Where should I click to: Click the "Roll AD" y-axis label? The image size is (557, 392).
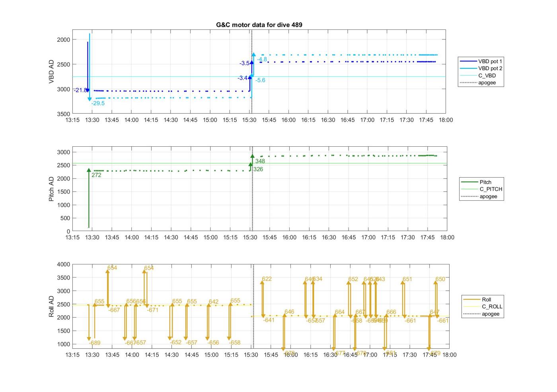(51, 306)
